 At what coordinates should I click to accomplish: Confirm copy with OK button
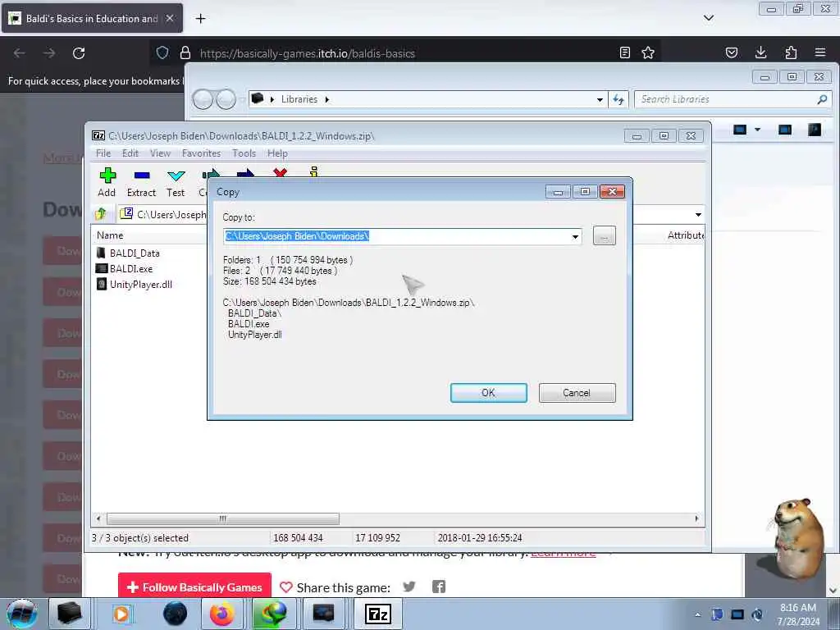pyautogui.click(x=489, y=393)
